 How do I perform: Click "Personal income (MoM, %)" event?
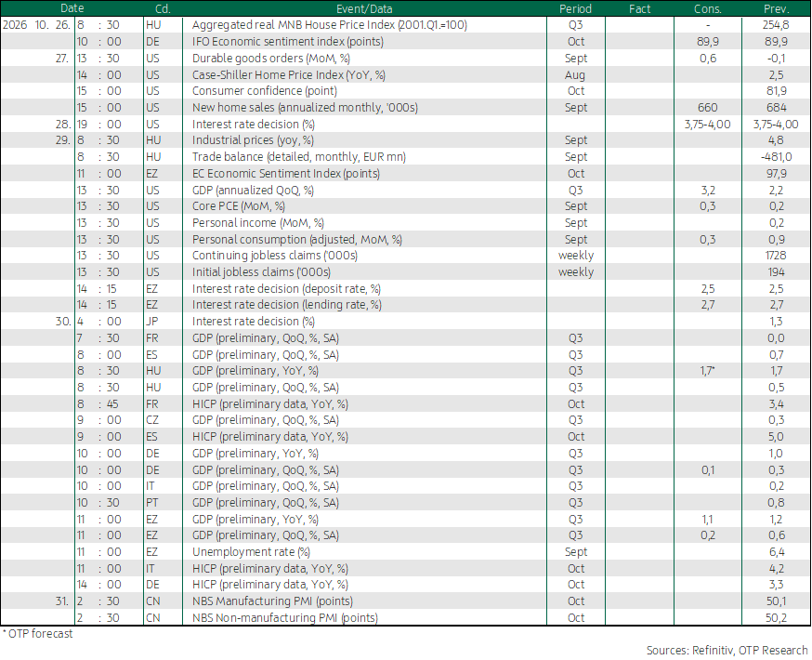pos(258,223)
